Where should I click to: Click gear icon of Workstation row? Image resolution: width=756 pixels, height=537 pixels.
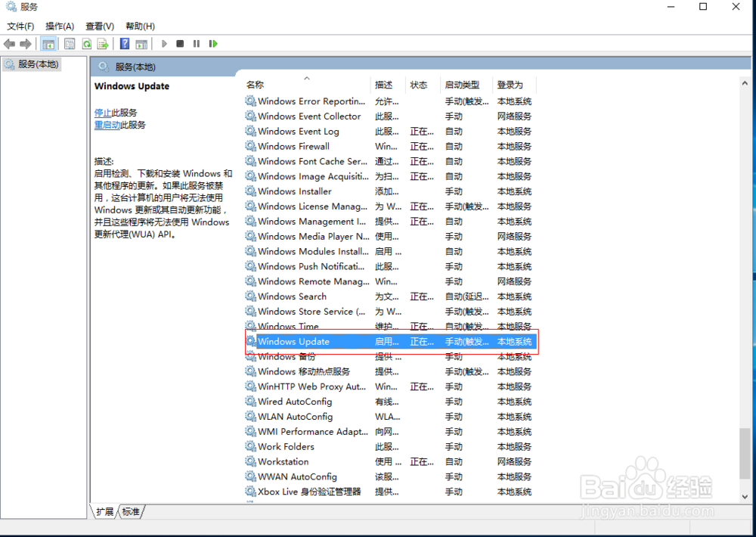point(251,461)
